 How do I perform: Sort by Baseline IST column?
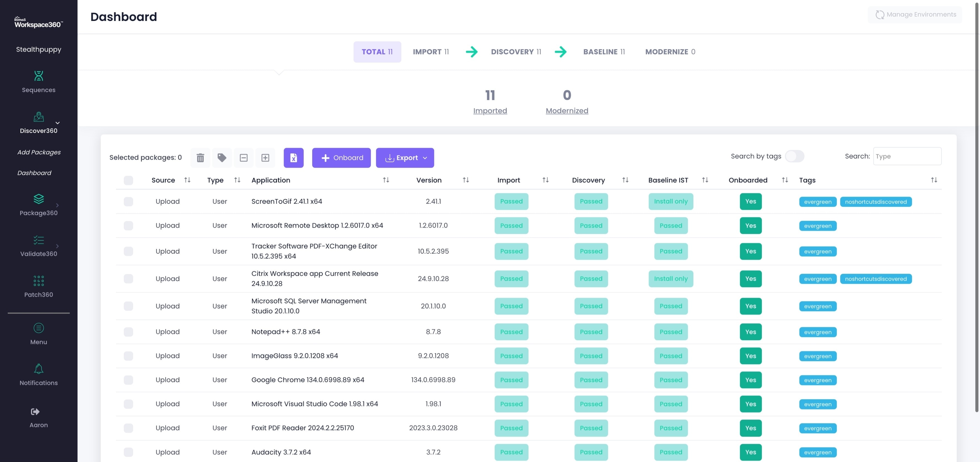(x=705, y=180)
